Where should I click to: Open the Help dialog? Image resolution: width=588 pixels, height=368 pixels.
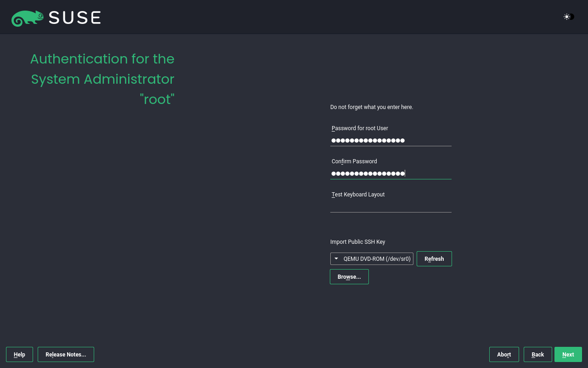(x=19, y=355)
